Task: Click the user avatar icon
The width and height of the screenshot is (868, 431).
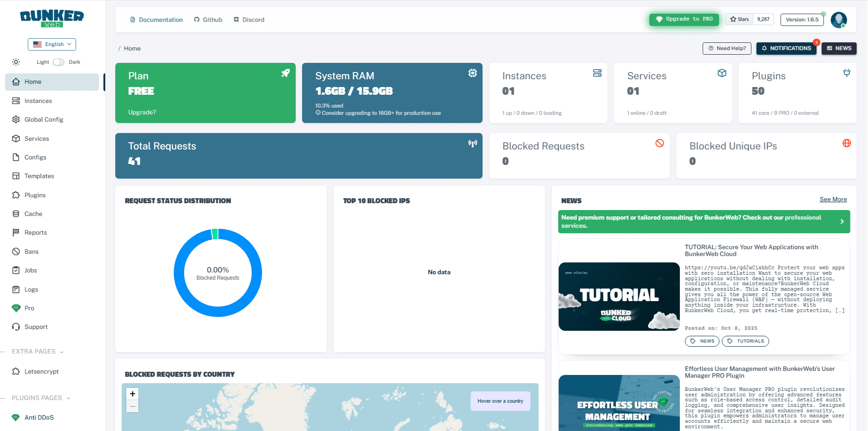Action: tap(838, 20)
